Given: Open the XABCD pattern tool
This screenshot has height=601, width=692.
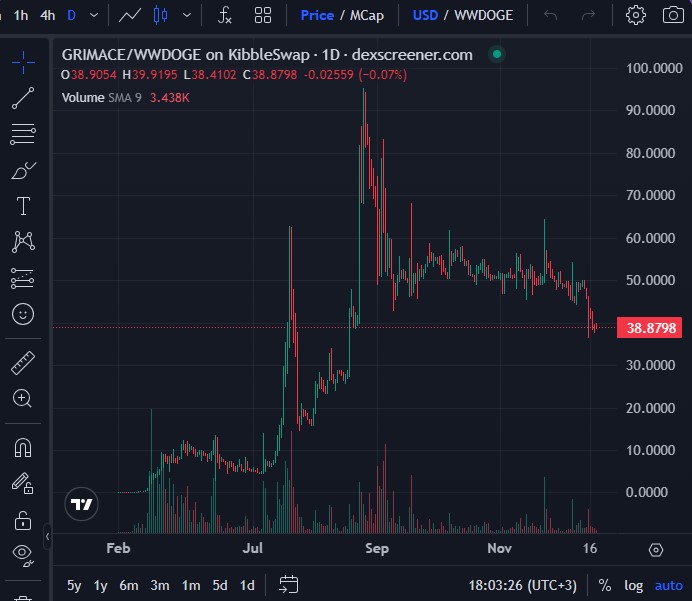Looking at the screenshot, I should point(23,241).
